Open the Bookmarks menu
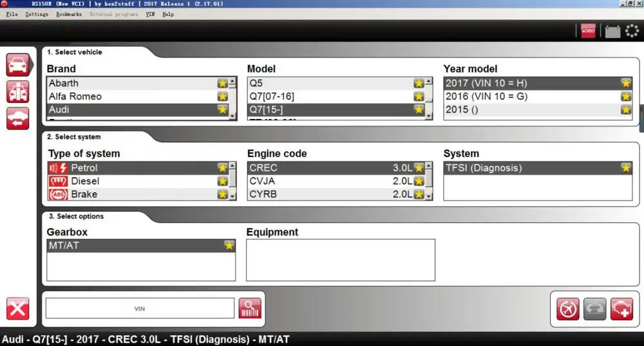 tap(69, 14)
